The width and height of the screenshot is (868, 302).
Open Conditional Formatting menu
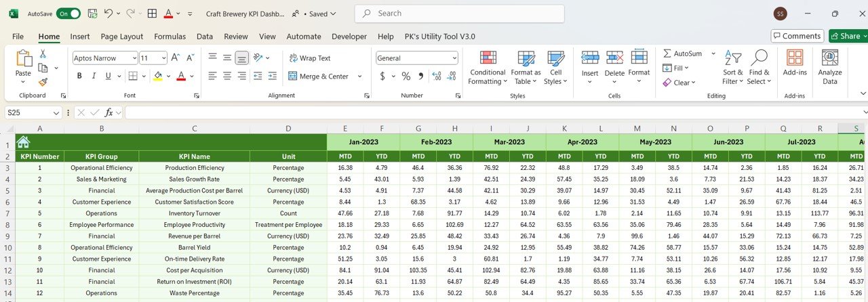tap(488, 67)
